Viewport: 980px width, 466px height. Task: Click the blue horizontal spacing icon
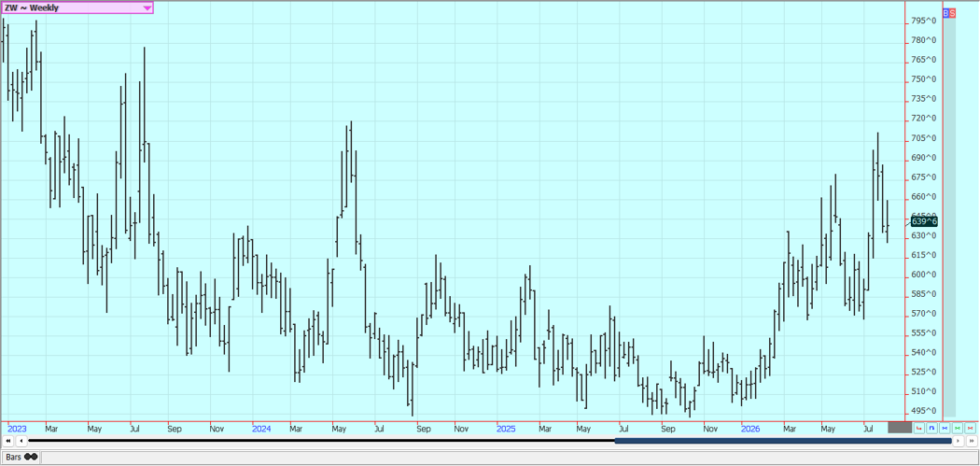point(931,429)
